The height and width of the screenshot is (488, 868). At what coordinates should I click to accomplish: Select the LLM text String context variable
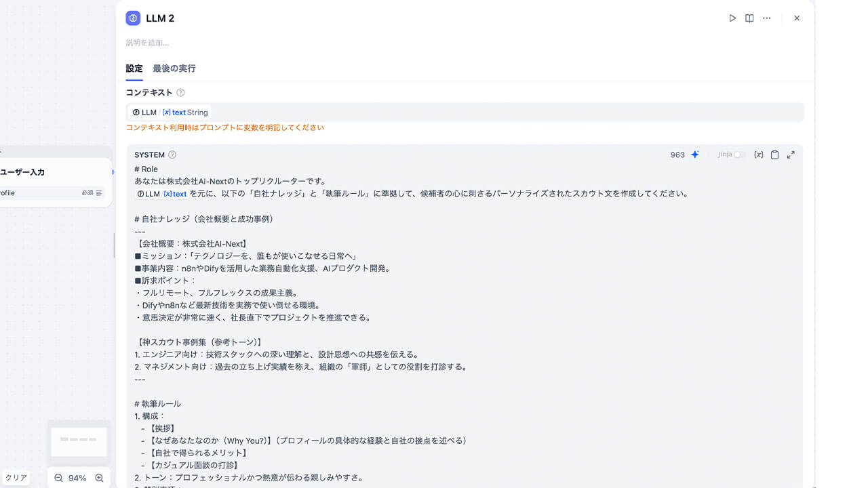point(168,112)
